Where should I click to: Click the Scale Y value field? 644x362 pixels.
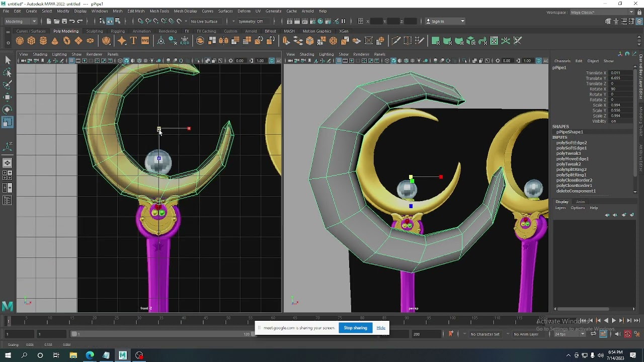(621, 111)
